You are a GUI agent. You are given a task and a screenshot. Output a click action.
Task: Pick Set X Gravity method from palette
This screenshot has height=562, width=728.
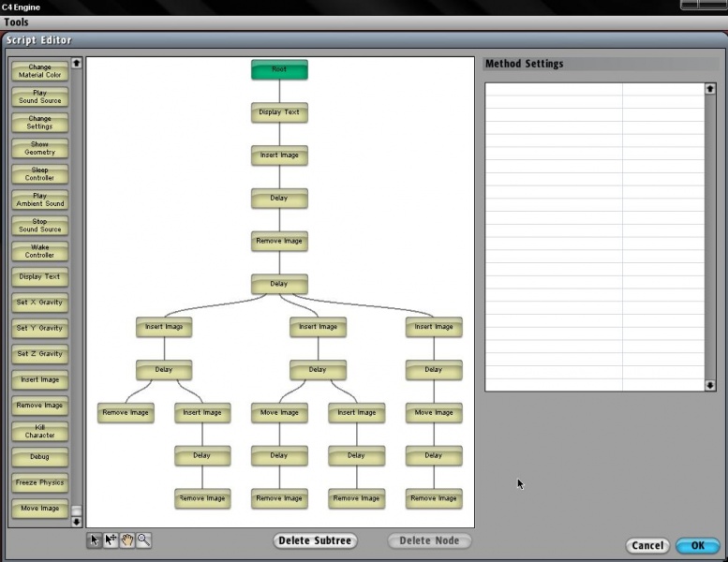pyautogui.click(x=39, y=303)
